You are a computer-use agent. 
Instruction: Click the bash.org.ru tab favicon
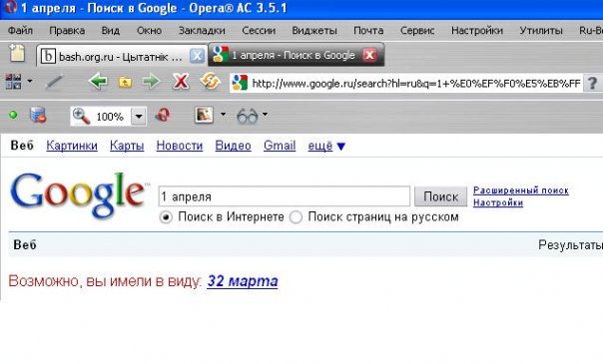48,56
